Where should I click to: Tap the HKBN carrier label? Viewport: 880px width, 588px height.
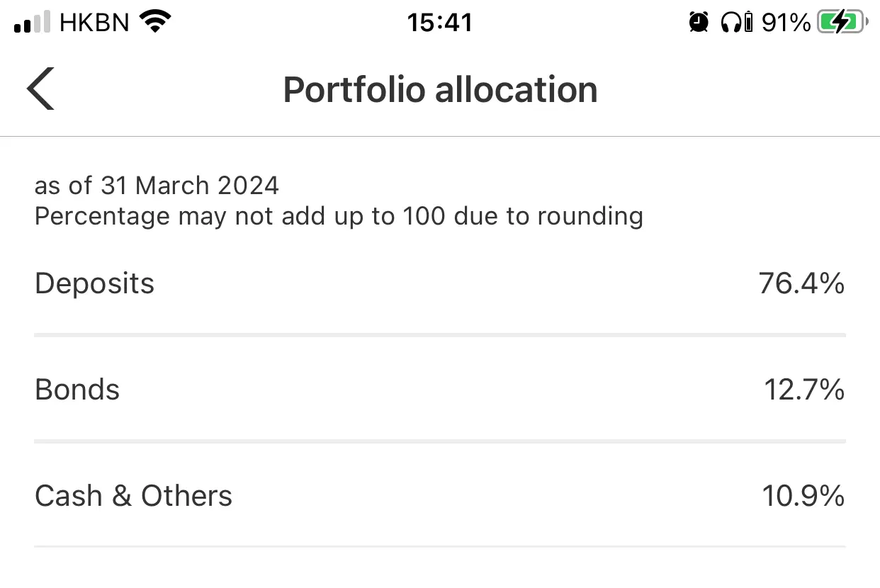[x=95, y=23]
